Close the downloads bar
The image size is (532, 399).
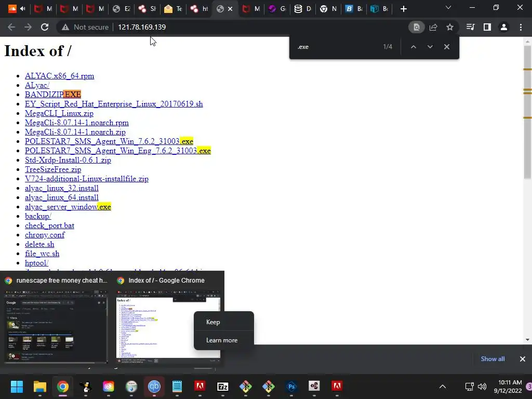coord(523,359)
